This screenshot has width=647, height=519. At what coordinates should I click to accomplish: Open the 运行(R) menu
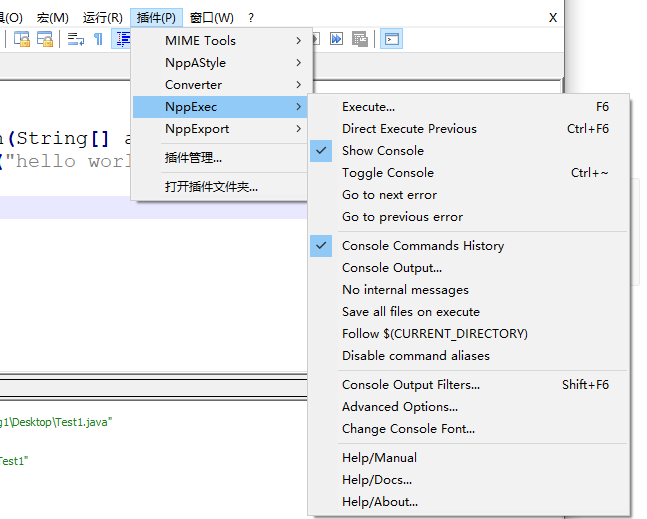point(102,17)
